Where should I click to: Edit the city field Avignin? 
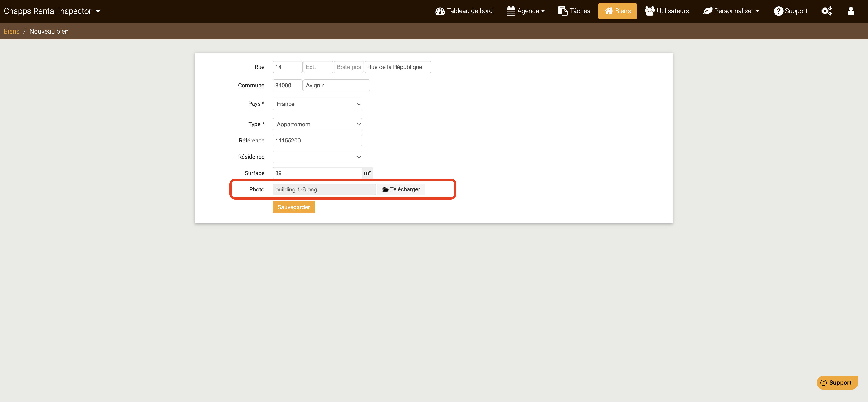336,86
